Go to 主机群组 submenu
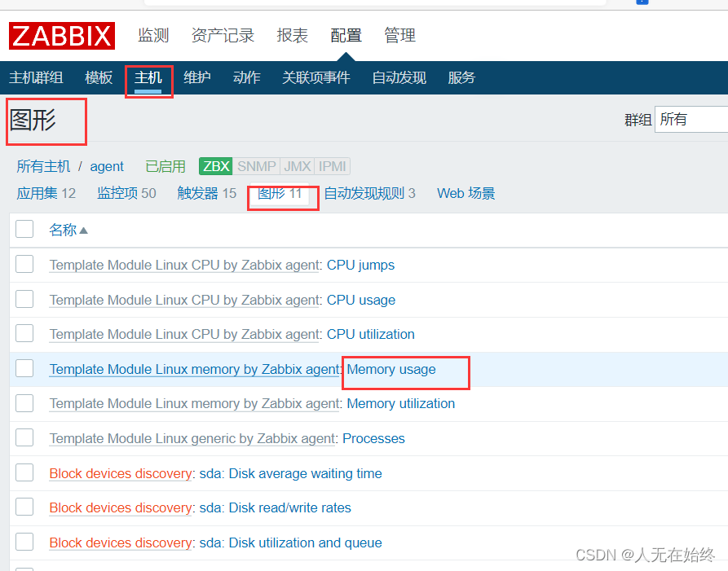The width and height of the screenshot is (728, 571). pos(36,77)
